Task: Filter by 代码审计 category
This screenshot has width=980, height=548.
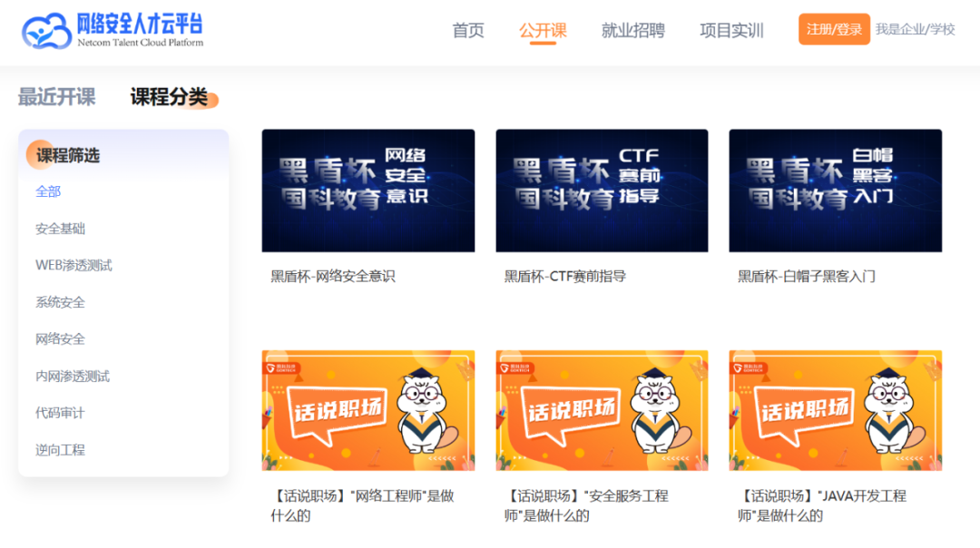Action: point(60,413)
